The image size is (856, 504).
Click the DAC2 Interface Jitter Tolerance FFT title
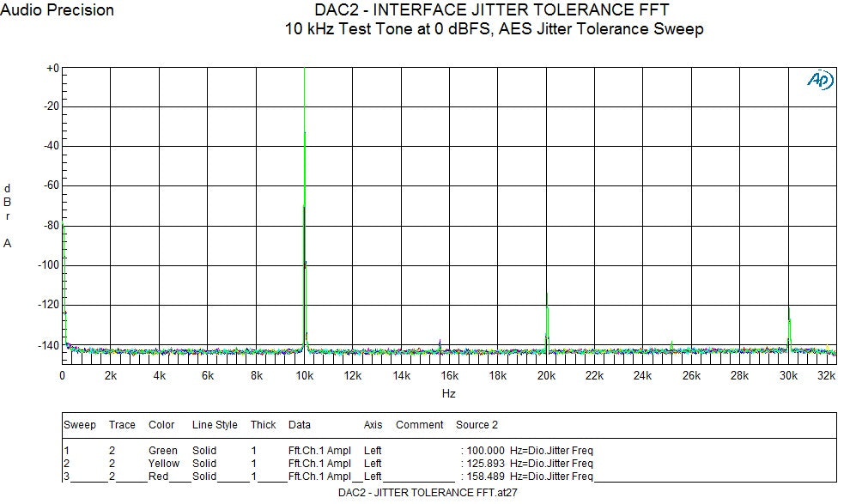coord(493,10)
